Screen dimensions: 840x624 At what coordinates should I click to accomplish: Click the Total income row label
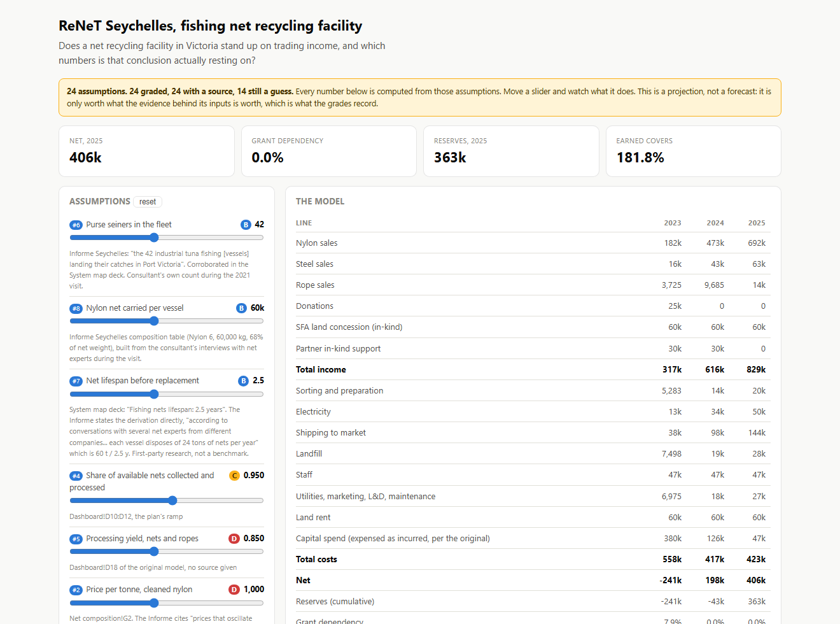pyautogui.click(x=321, y=370)
